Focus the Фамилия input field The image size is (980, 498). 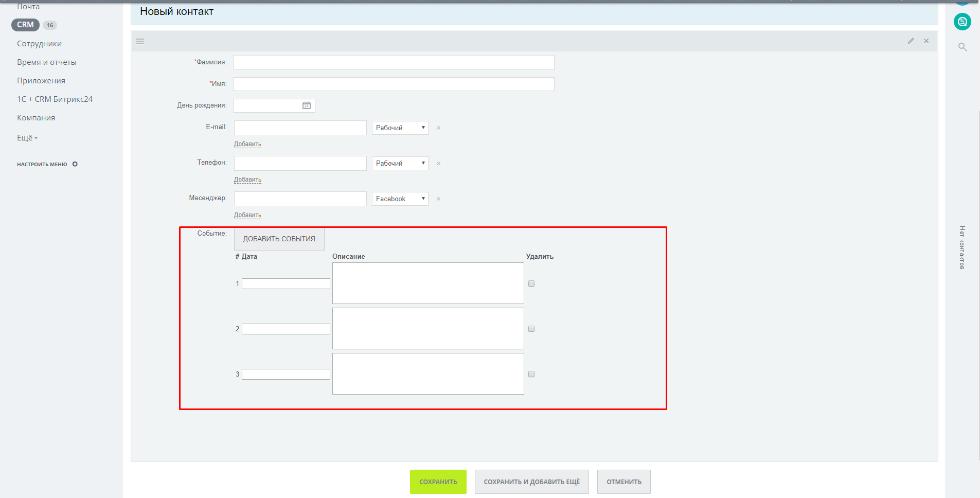394,62
